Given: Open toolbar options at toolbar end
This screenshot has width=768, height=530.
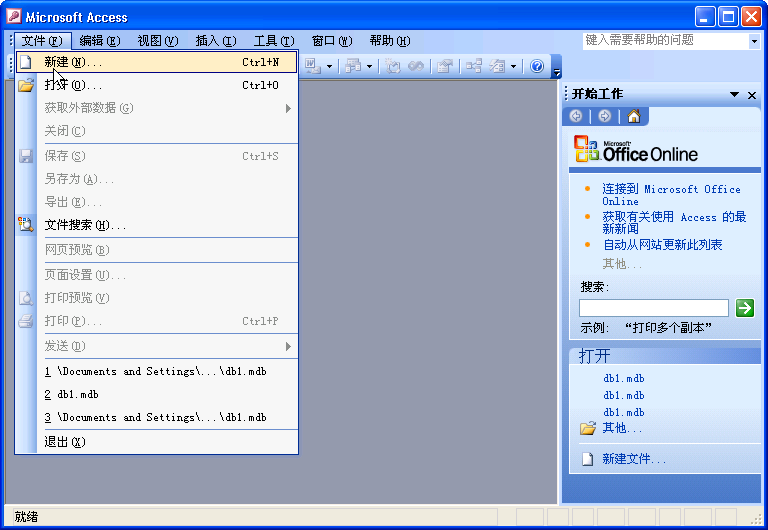Looking at the screenshot, I should pyautogui.click(x=556, y=67).
